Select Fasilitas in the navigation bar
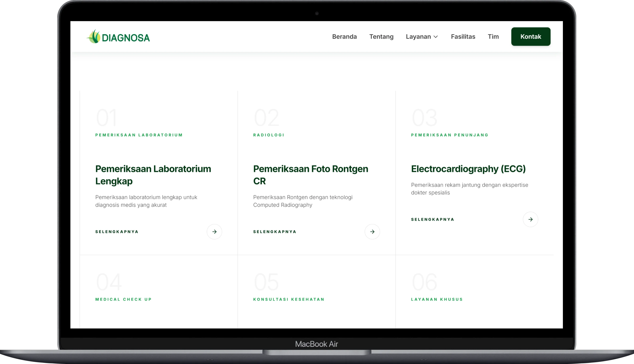 pos(463,37)
